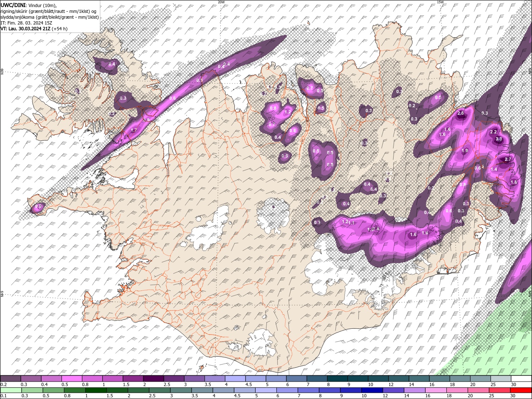The width and height of the screenshot is (532, 399).
Task: Click the '(+54 h)' forecast offset text
Action: coord(60,29)
